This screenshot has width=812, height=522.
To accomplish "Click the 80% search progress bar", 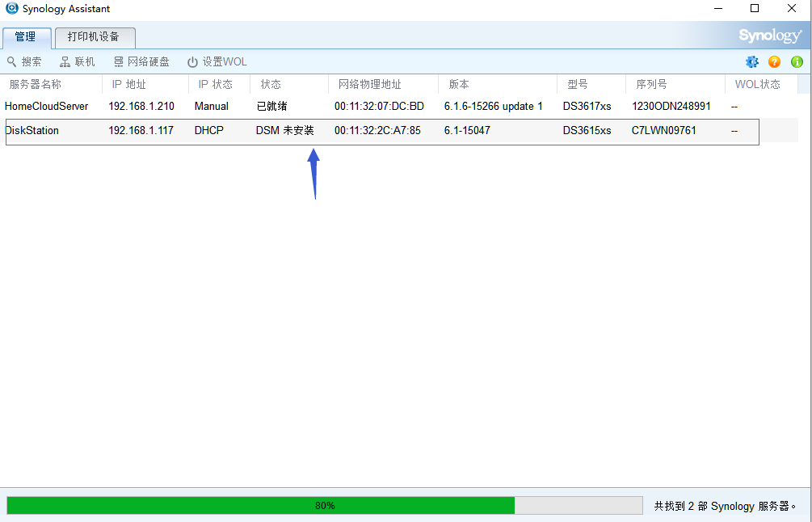I will tap(325, 505).
